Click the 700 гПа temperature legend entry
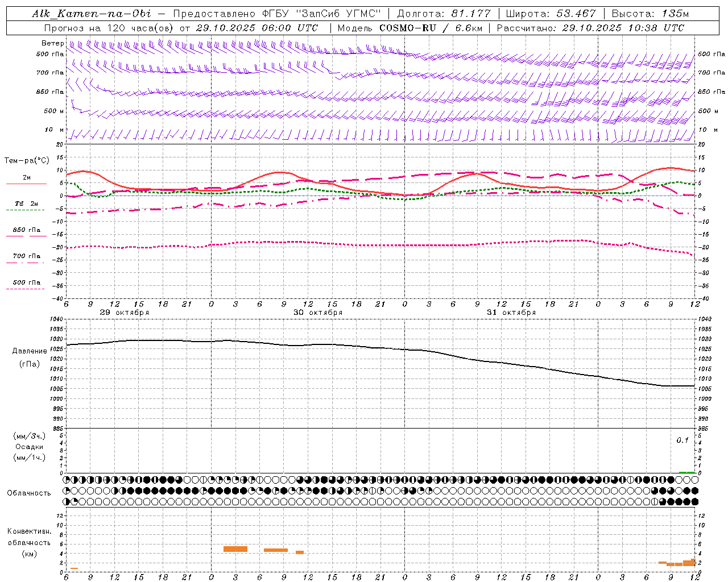 (27, 256)
